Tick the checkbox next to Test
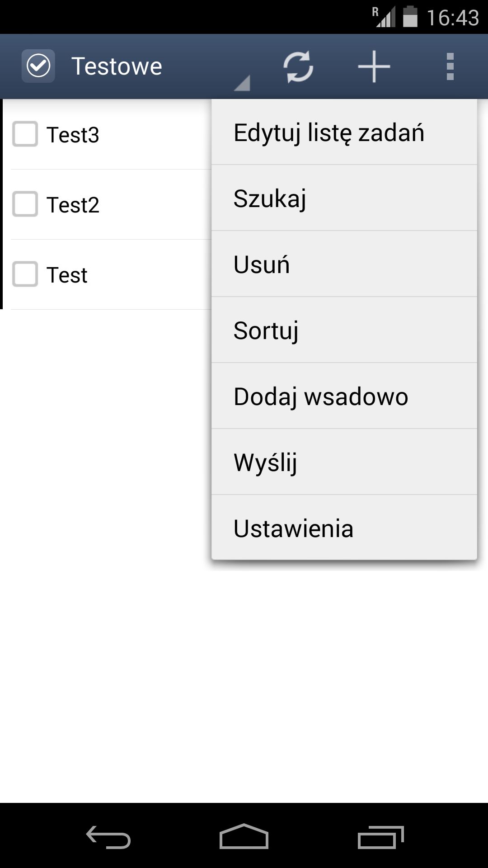The image size is (488, 868). pyautogui.click(x=25, y=274)
